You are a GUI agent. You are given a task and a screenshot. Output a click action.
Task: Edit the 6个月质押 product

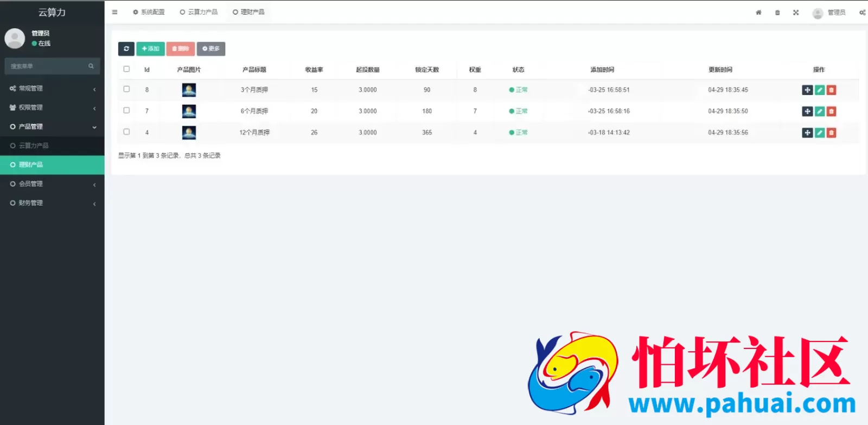point(820,111)
